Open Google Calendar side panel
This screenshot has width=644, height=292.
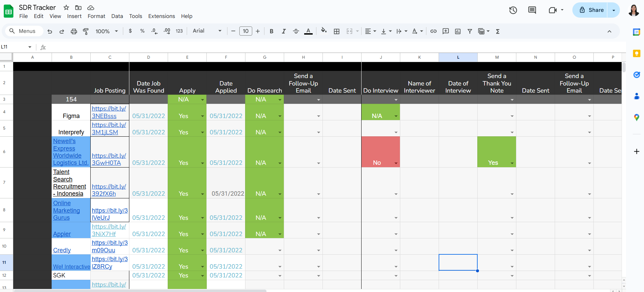[637, 32]
